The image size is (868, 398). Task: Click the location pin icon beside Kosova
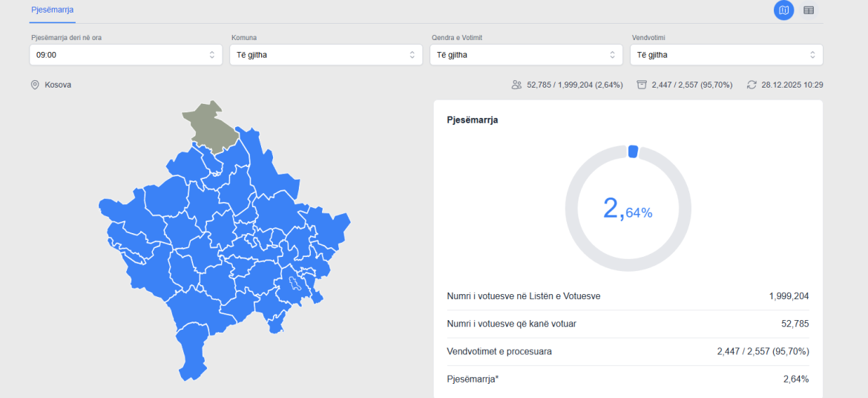click(35, 85)
